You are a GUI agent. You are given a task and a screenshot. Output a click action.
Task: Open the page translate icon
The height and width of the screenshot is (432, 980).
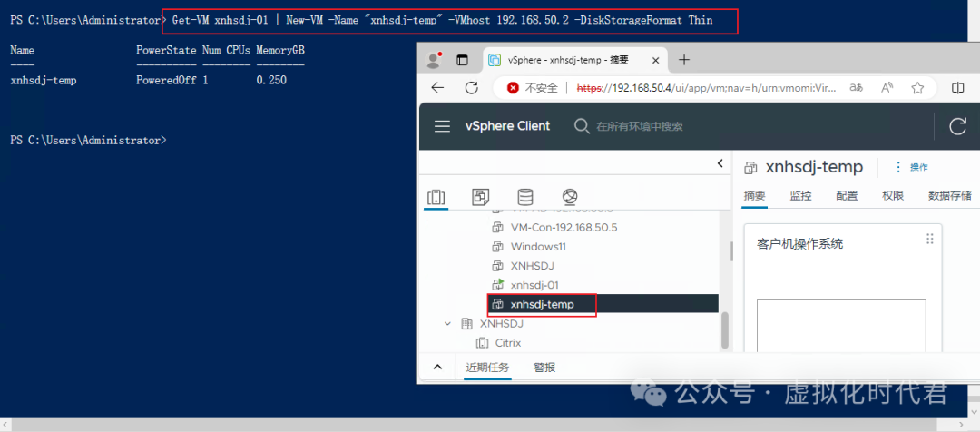tap(856, 88)
